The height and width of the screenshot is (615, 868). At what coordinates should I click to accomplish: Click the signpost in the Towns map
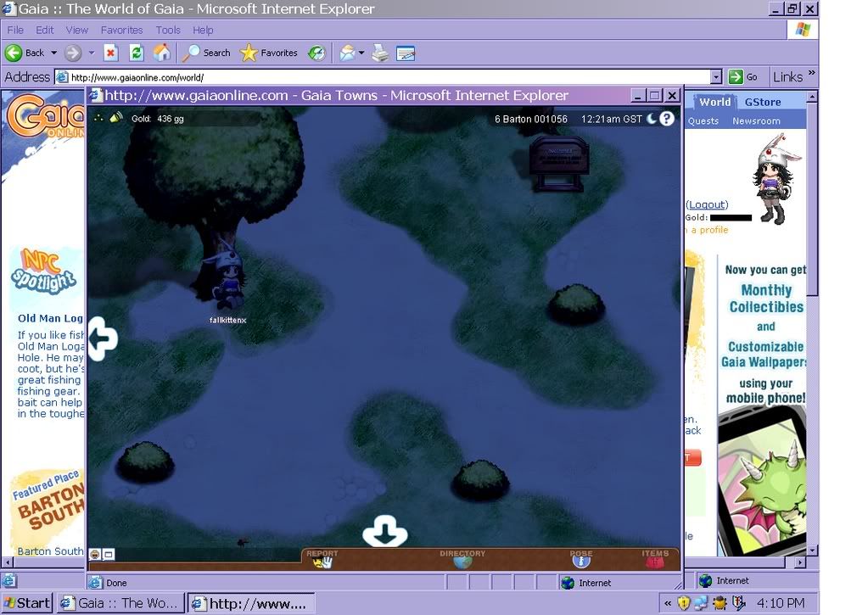click(559, 164)
